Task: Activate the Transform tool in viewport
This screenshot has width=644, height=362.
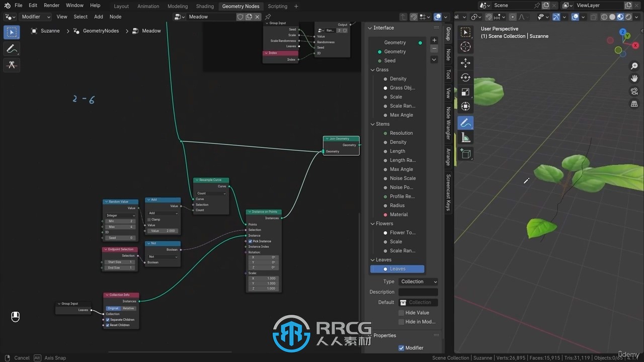Action: click(465, 107)
